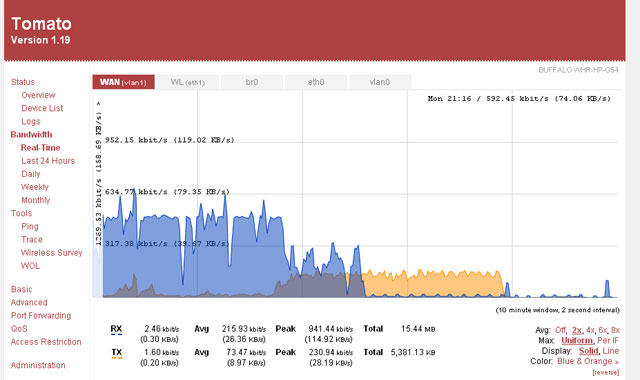Turn averaging Off
The width and height of the screenshot is (640, 380).
tap(560, 330)
